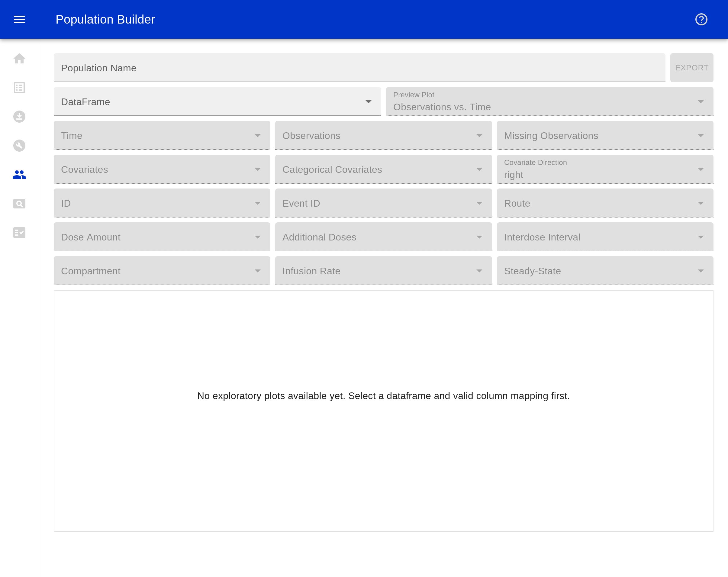Expand the Covariate Direction dropdown
Screen dimensions: 728x577
coord(605,169)
